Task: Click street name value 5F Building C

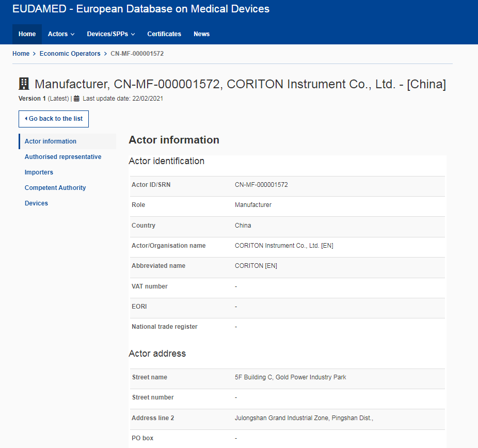Action: 290,377
